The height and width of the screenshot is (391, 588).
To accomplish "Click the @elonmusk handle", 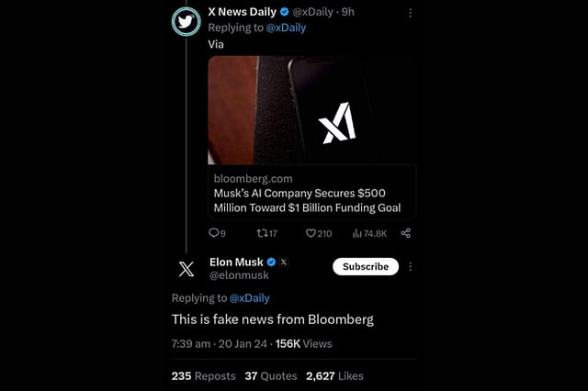I will 238,275.
